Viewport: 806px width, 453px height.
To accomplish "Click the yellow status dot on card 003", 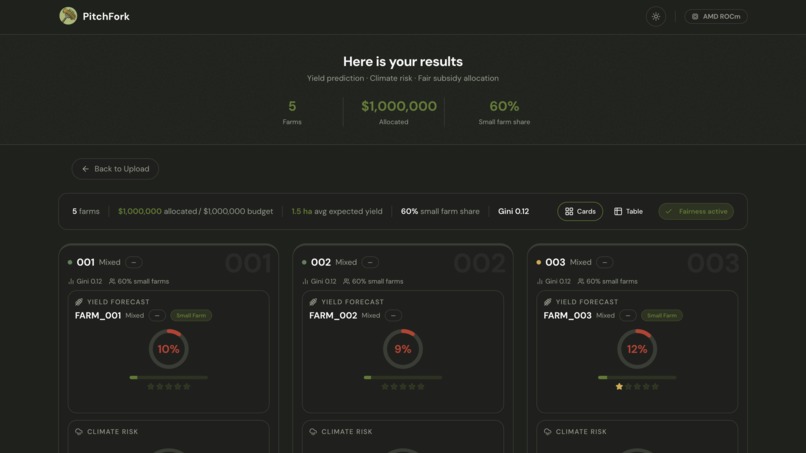I will (539, 262).
